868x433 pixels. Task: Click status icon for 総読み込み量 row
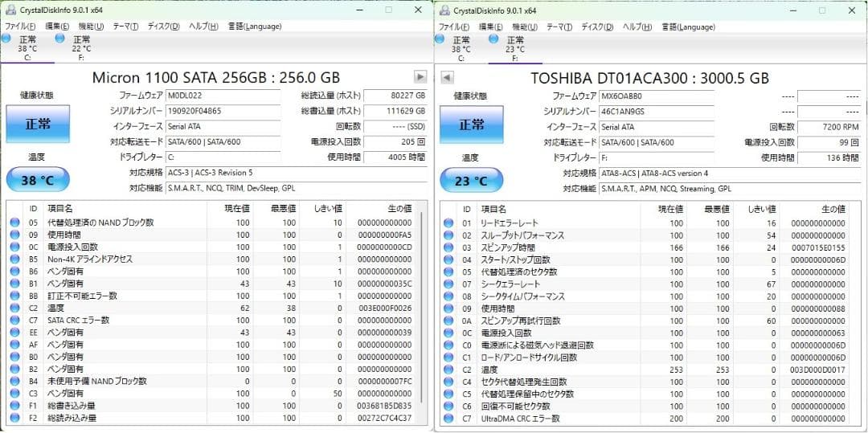click(x=15, y=418)
